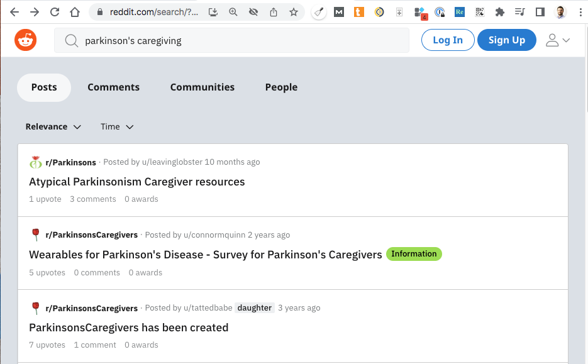The image size is (588, 364).
Task: Open the extension with red 4 badge
Action: tap(420, 13)
